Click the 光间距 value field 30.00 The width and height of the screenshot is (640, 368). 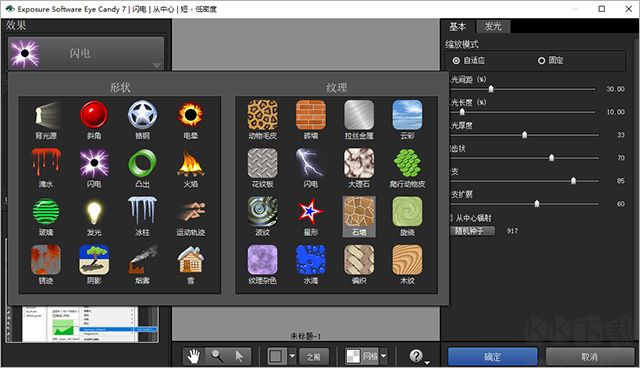click(x=615, y=89)
